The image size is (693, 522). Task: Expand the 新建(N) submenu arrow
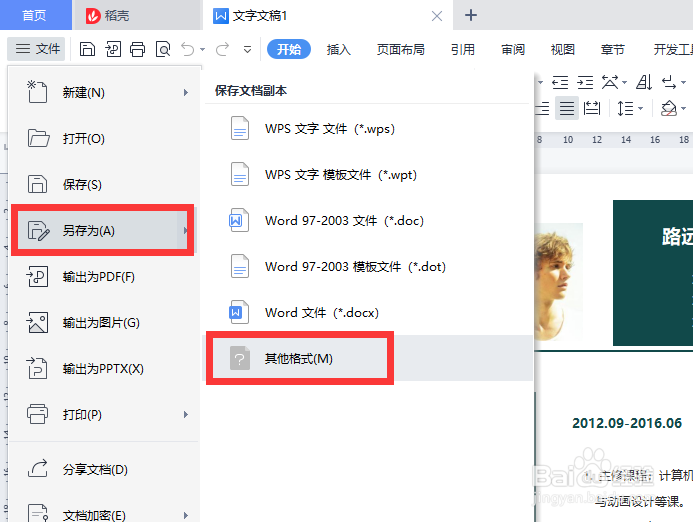(x=186, y=92)
